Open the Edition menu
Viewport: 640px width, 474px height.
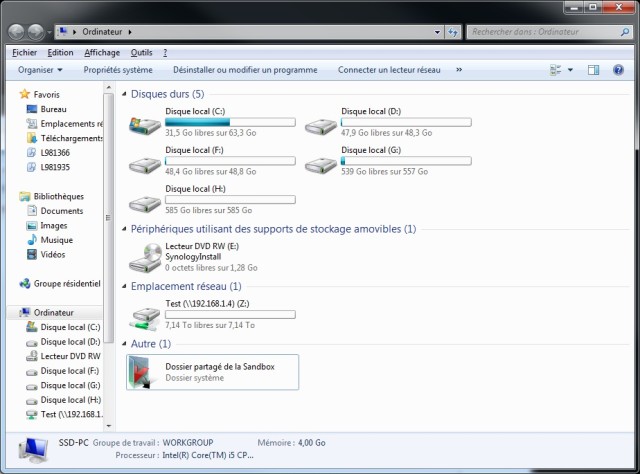(60, 53)
